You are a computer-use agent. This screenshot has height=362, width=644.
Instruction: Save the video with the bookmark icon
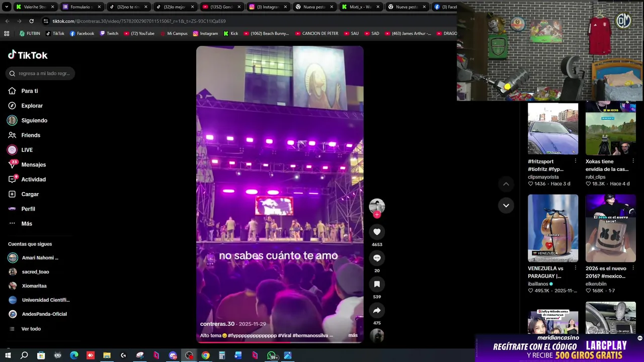pyautogui.click(x=377, y=284)
